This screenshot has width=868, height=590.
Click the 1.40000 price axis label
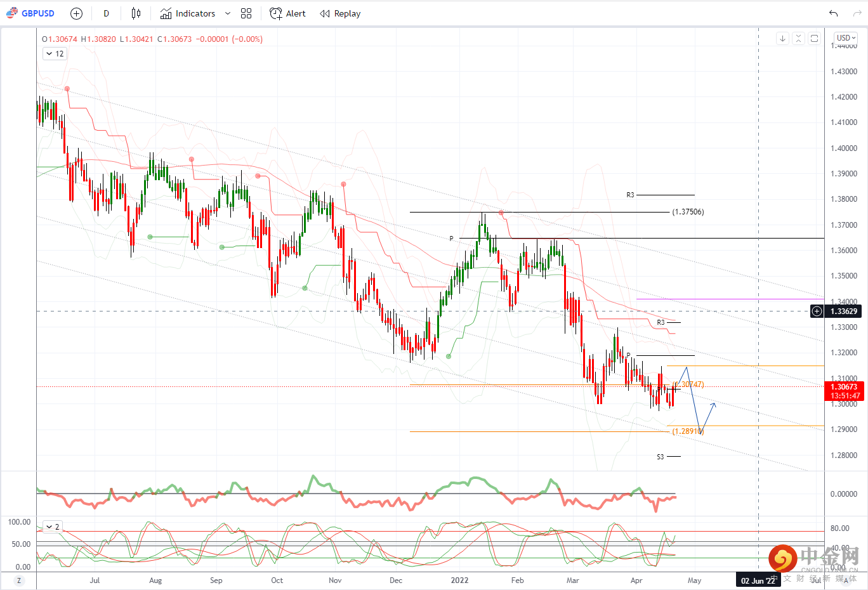844,148
